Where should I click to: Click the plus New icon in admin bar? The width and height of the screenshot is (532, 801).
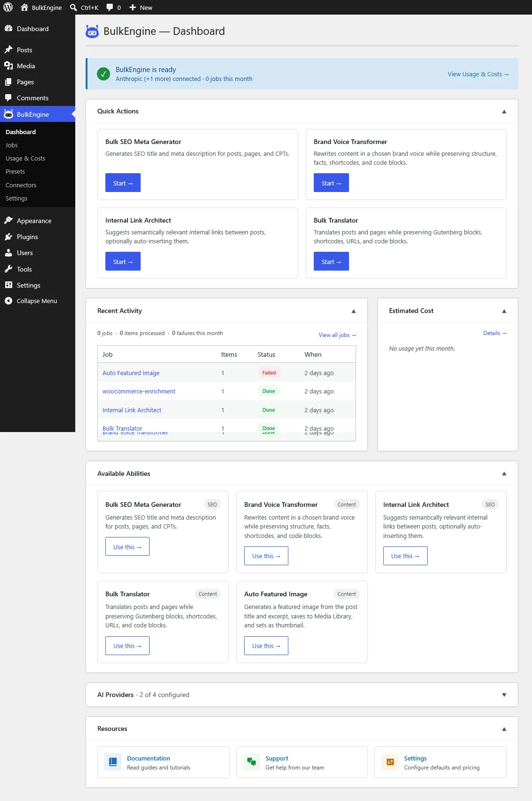[x=133, y=8]
